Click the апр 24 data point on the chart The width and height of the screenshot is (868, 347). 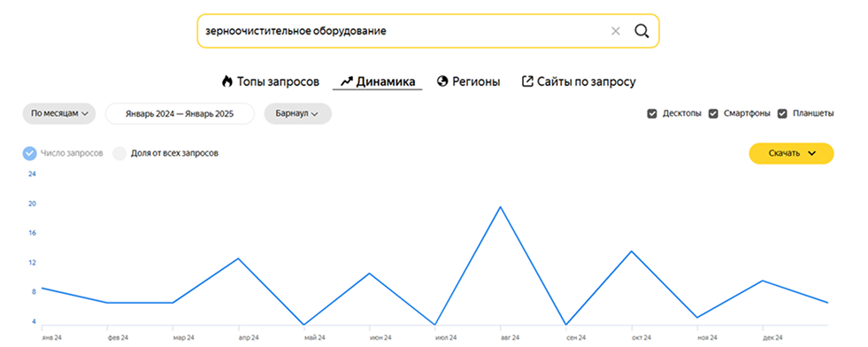click(x=238, y=258)
